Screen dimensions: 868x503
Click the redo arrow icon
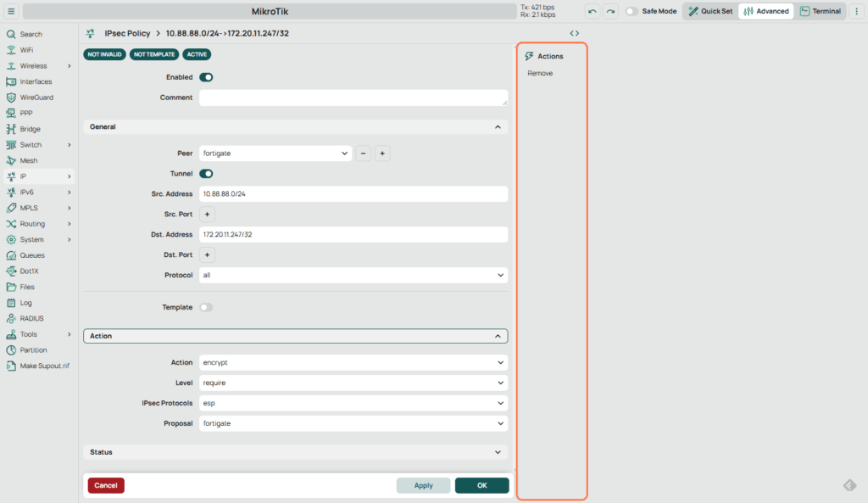610,11
